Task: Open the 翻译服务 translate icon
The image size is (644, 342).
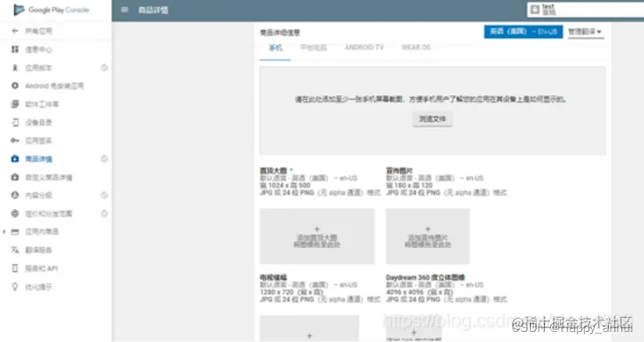Action: (x=15, y=250)
